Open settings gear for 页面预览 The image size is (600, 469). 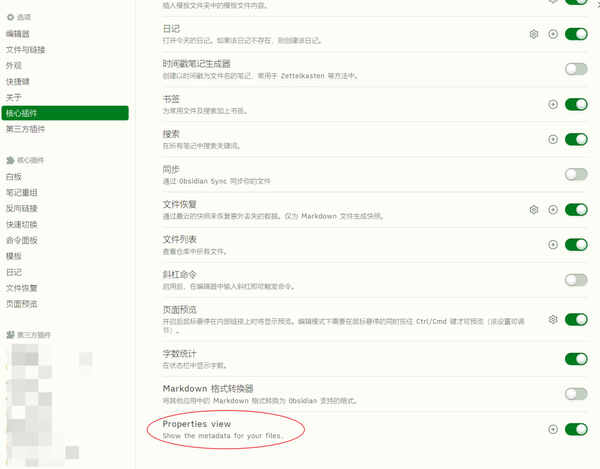click(553, 319)
